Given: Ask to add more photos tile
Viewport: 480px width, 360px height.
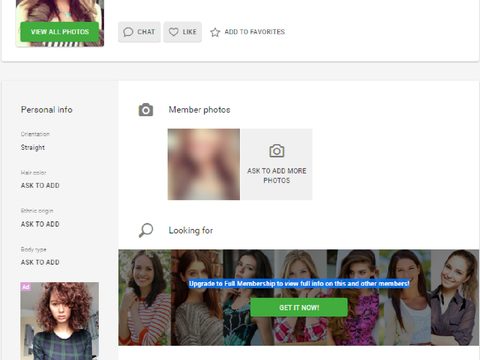Looking at the screenshot, I should [277, 164].
